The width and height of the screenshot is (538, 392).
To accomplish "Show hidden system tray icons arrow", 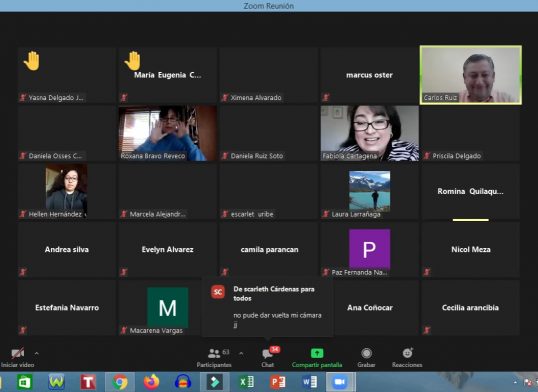I will 515,382.
